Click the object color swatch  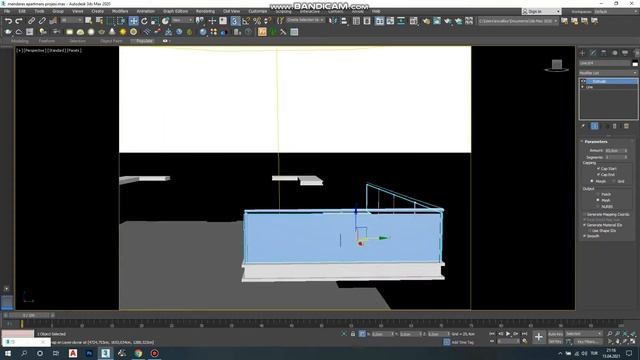coord(635,63)
